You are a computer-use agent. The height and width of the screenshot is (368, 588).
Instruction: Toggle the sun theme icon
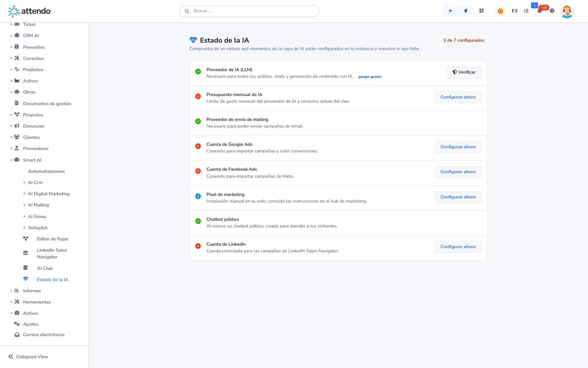point(500,11)
